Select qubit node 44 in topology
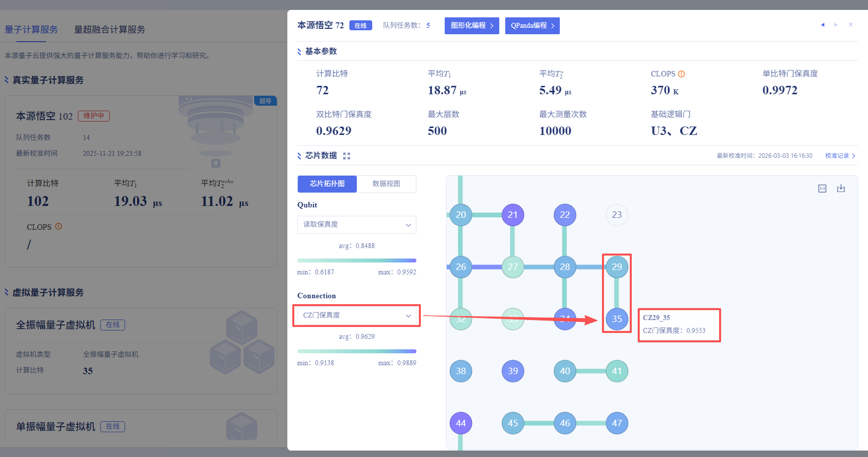868x457 pixels. tap(461, 423)
